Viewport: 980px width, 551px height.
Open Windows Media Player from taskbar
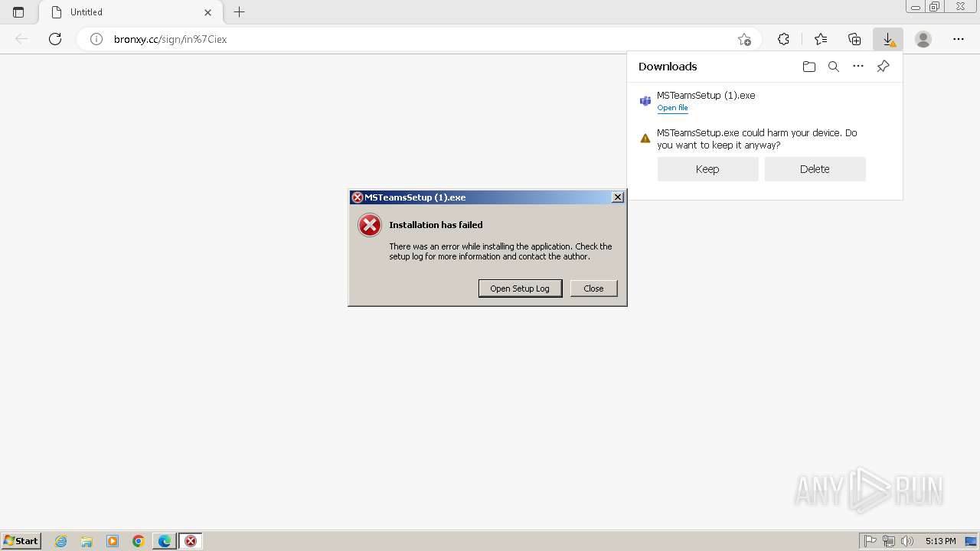[113, 541]
